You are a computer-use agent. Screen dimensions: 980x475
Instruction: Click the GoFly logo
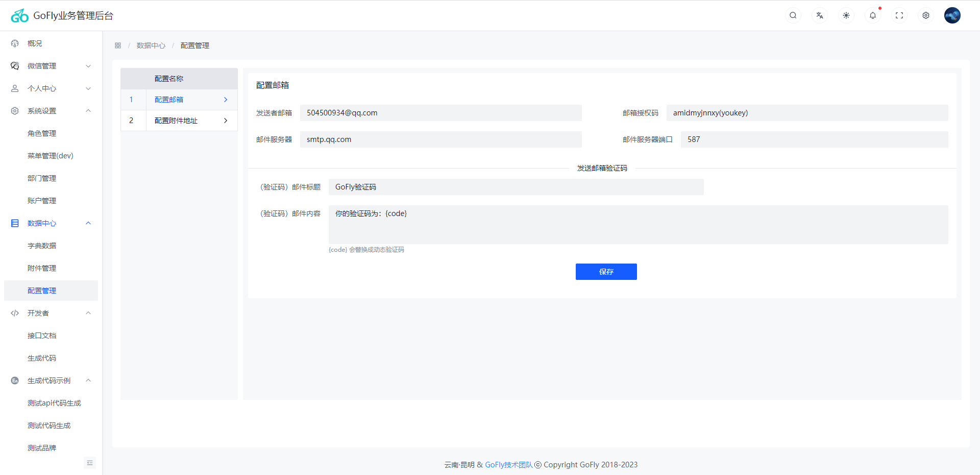click(x=20, y=16)
